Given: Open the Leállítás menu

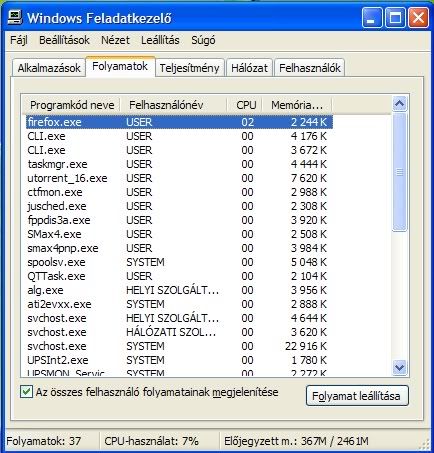Looking at the screenshot, I should point(160,40).
